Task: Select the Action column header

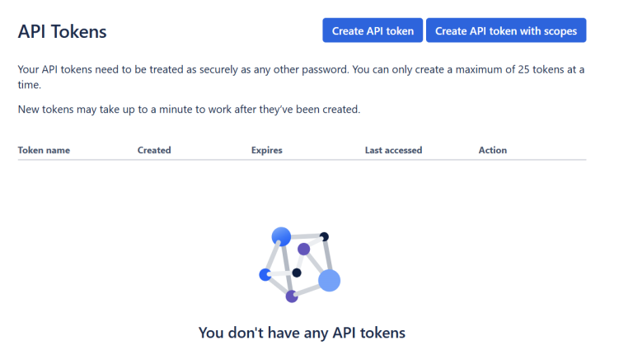Action: pos(492,150)
